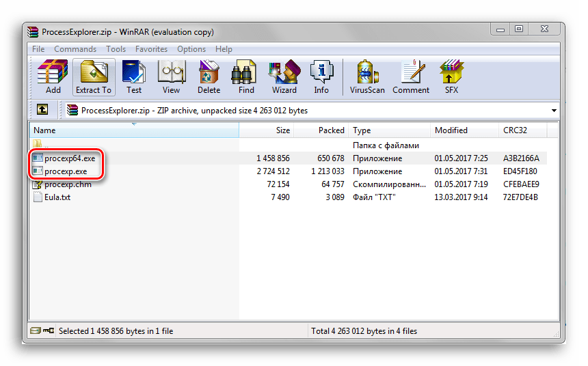
Task: Open the View toolbar icon
Action: point(172,76)
